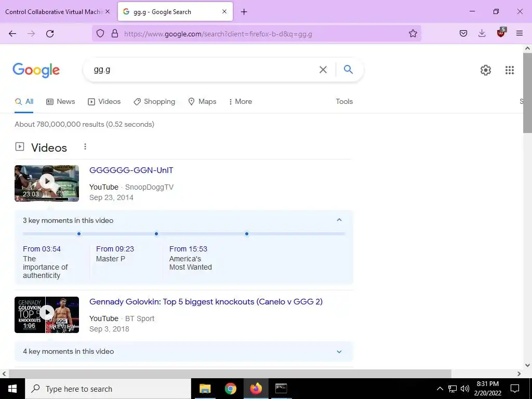Open the Windows notification center
Screen dimensions: 532x399
coord(515,389)
